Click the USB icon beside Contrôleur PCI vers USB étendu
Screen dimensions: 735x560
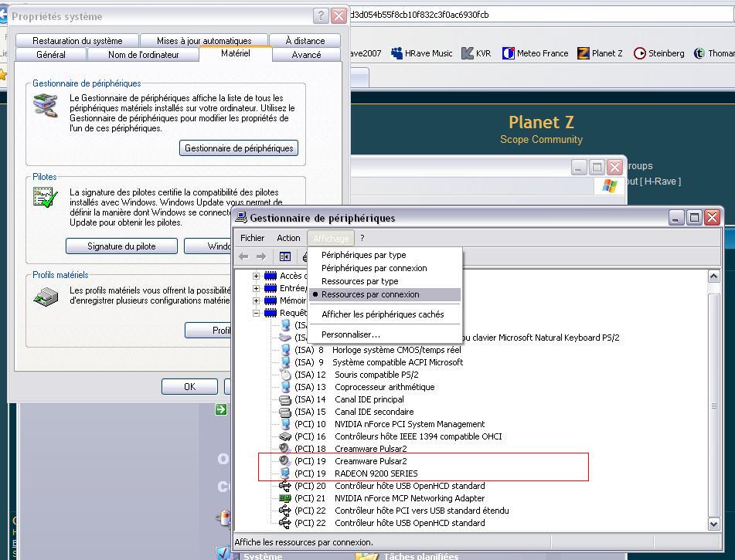click(x=285, y=511)
